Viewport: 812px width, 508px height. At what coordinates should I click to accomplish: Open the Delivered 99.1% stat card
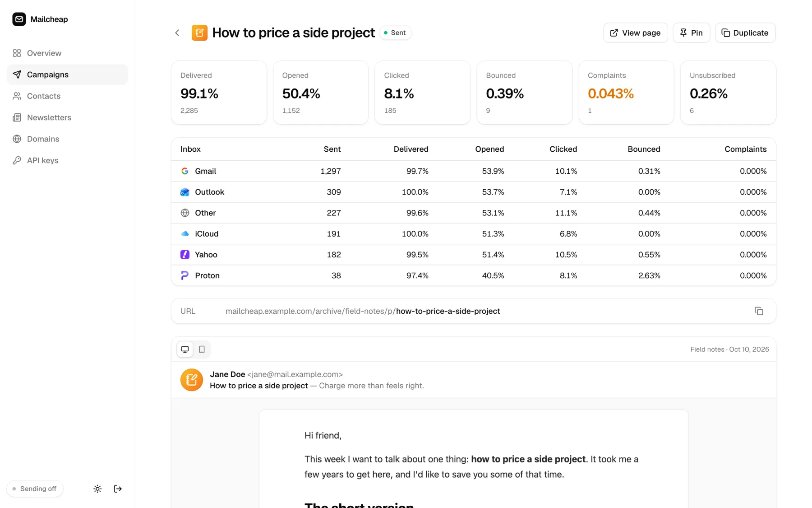point(219,93)
